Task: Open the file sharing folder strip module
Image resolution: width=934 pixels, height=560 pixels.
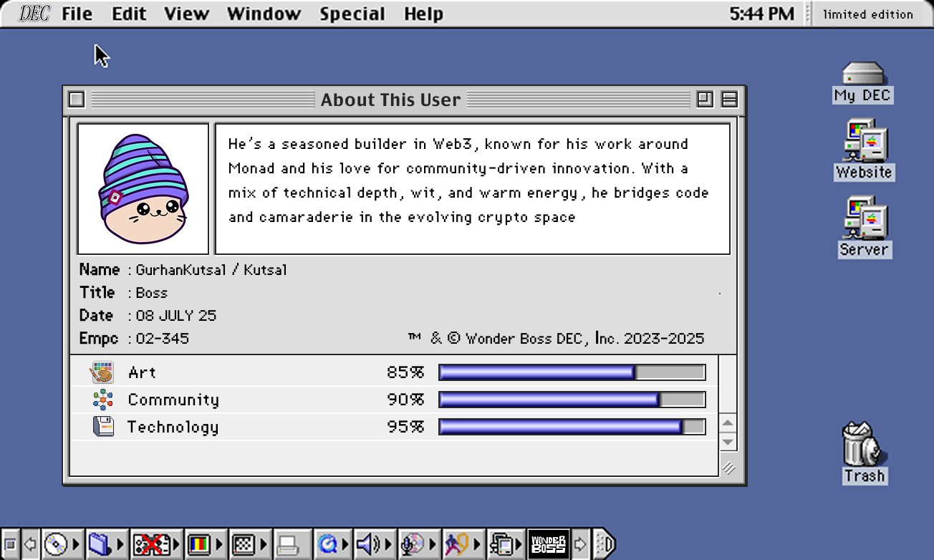Action: pyautogui.click(x=99, y=545)
